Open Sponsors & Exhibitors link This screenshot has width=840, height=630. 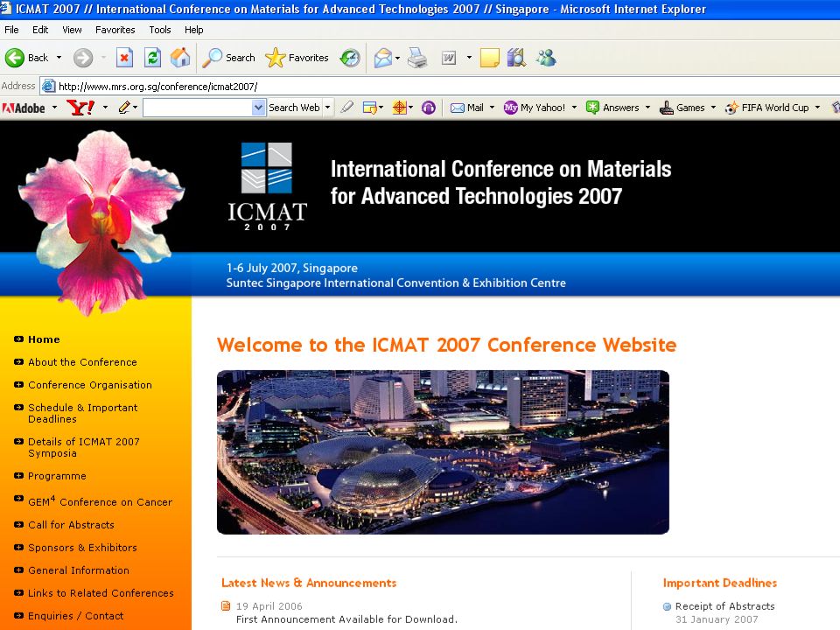click(82, 548)
